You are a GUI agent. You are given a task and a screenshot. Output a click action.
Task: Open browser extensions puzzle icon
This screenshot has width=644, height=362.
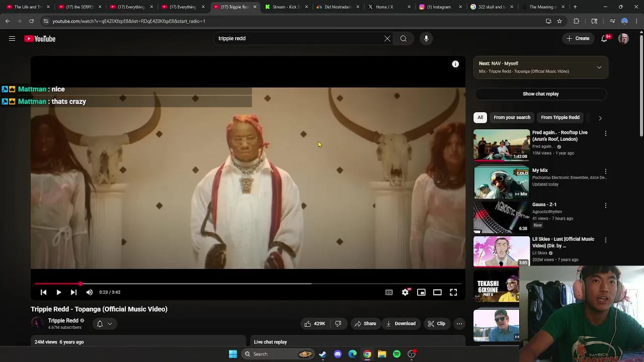click(577, 21)
